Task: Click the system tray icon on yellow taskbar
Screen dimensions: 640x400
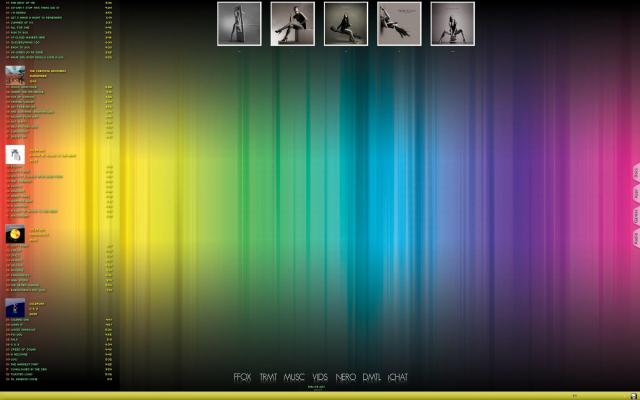Action: [x=633, y=396]
